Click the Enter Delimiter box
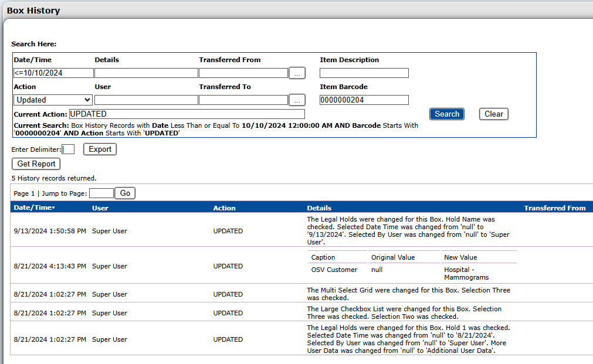 click(x=68, y=149)
